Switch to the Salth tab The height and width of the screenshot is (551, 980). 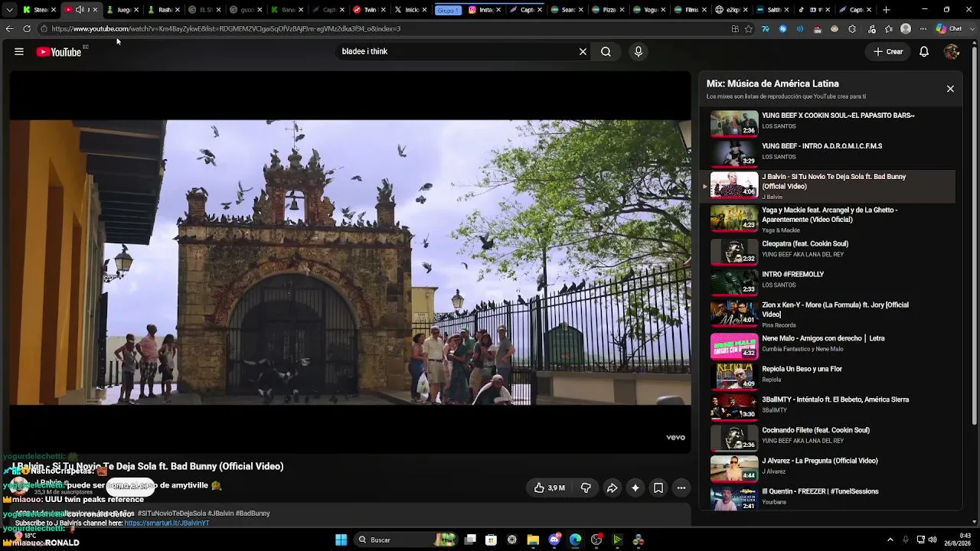point(773,10)
